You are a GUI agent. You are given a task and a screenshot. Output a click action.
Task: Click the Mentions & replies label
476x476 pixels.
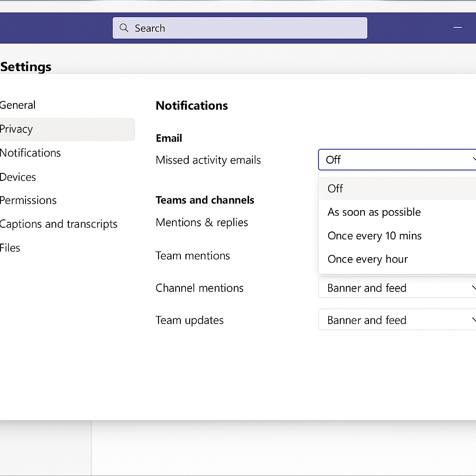point(202,223)
